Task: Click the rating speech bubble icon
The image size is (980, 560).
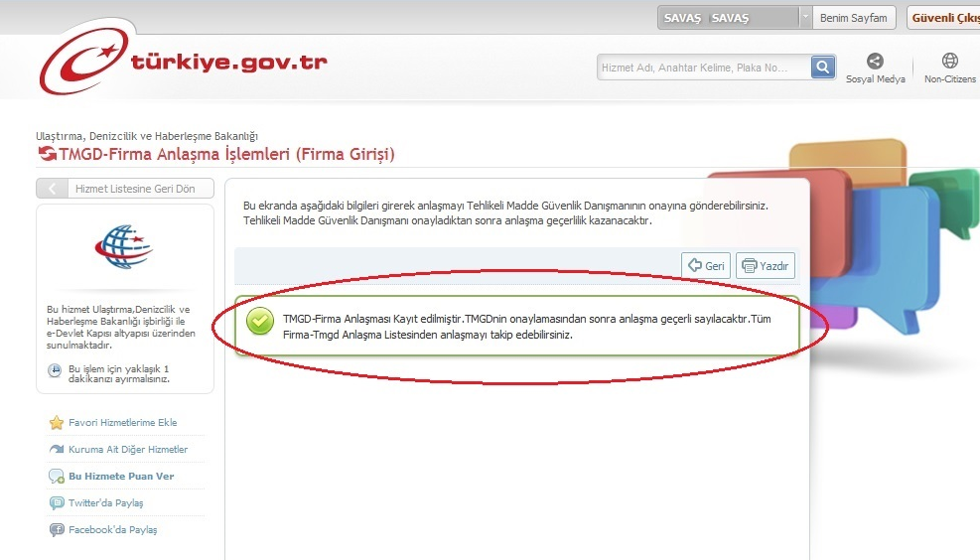Action: (x=57, y=477)
